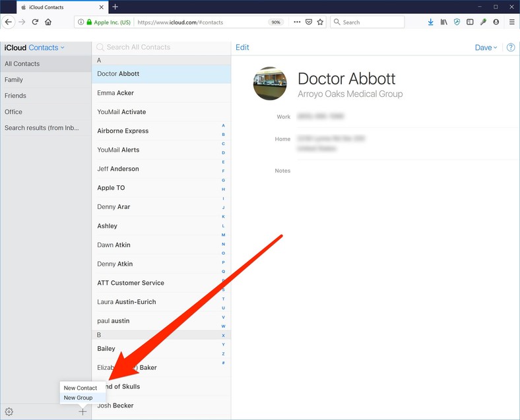Screen dimensions: 520x420
Task: Save page to Pocket icon
Action: (309, 22)
